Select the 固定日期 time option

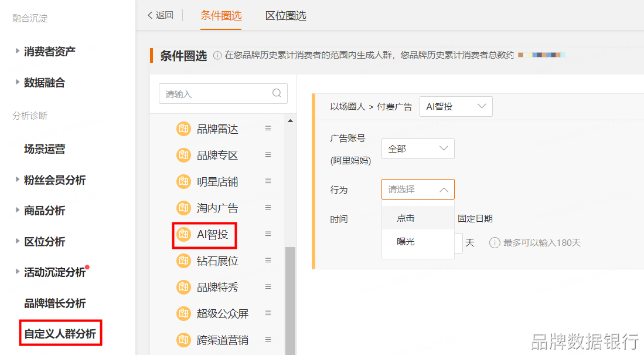pos(475,219)
